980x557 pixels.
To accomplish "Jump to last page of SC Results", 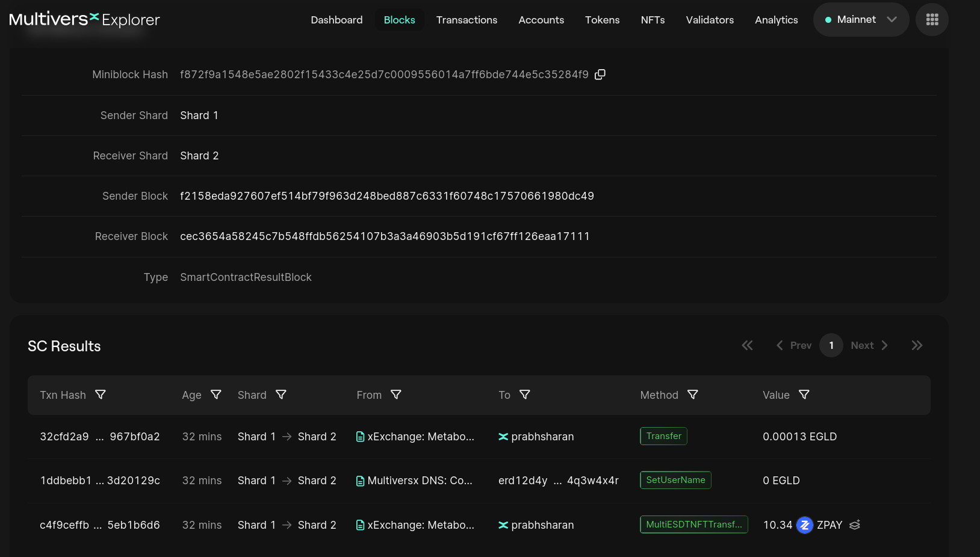I will coord(917,345).
